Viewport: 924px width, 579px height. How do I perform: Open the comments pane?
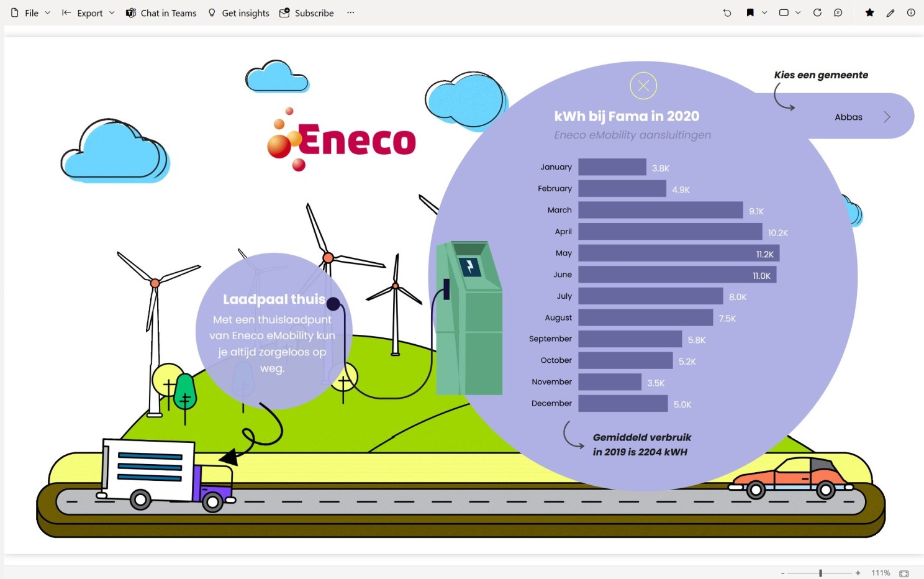pyautogui.click(x=838, y=12)
